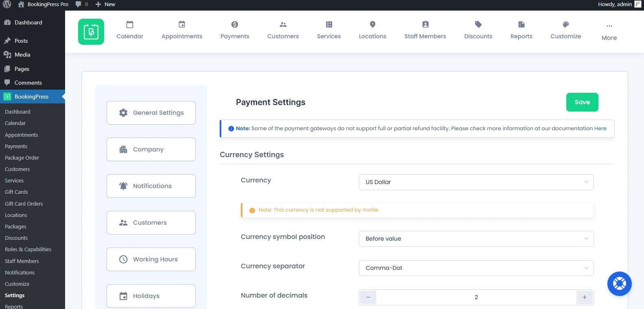Click the WordPress logo icon
This screenshot has width=644, height=309.
click(x=7, y=4)
